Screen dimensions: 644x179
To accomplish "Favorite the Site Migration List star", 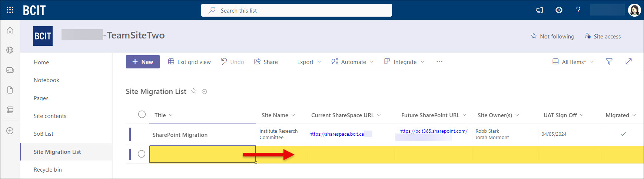I will [x=193, y=91].
